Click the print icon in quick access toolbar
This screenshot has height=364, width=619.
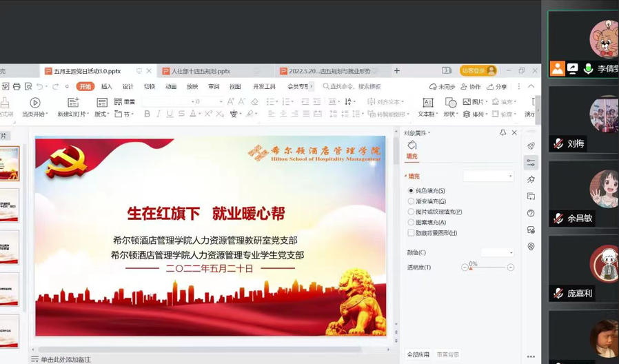17,86
